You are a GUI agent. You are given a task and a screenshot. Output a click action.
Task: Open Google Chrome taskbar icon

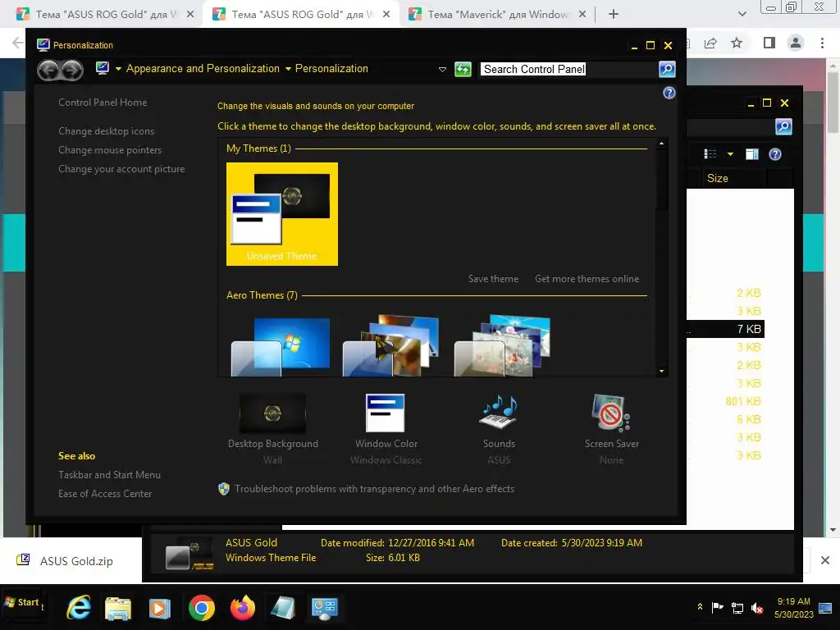click(x=202, y=608)
